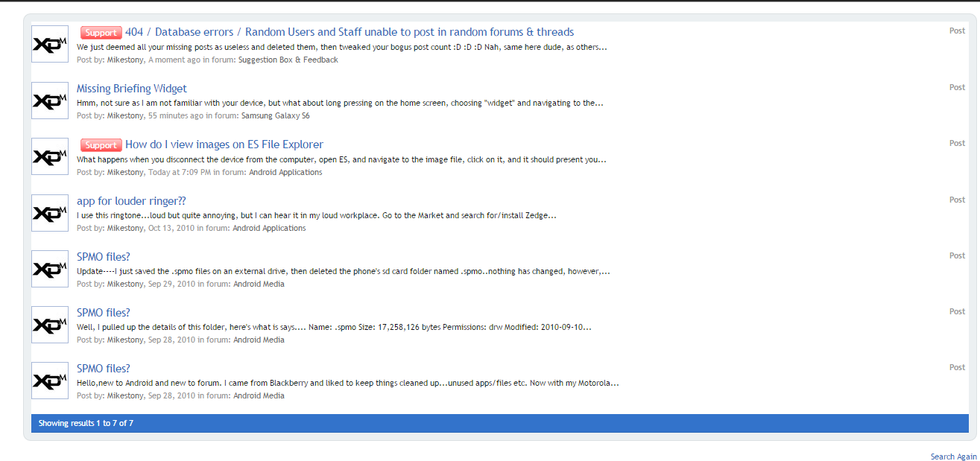Click avatar icon beside Missing Briefing Widget post
The width and height of the screenshot is (980, 461).
[x=50, y=101]
